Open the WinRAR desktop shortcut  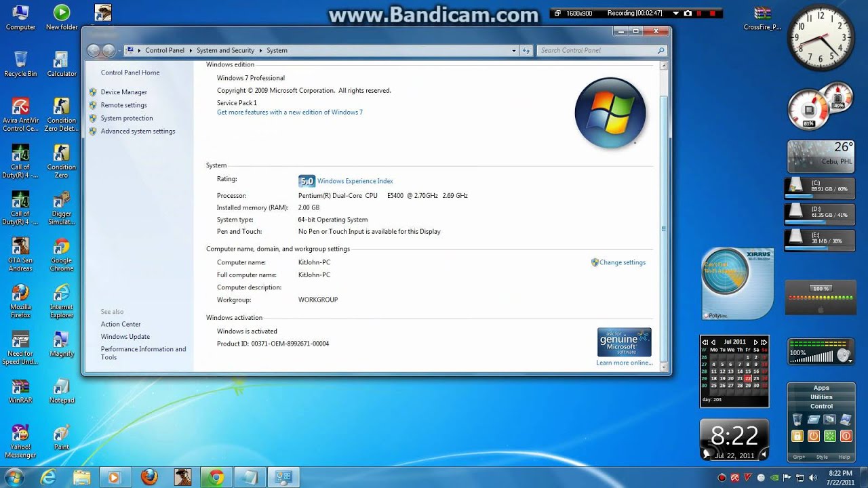(20, 390)
